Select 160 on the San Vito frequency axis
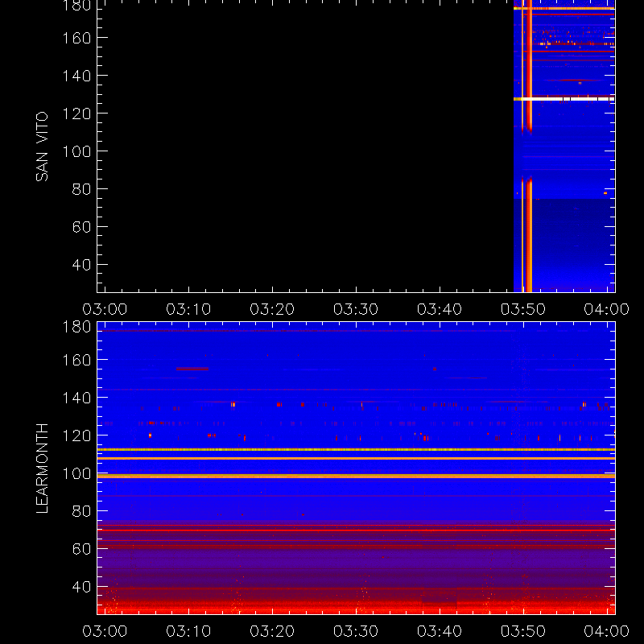Screen dimensions: 644x644 76,38
